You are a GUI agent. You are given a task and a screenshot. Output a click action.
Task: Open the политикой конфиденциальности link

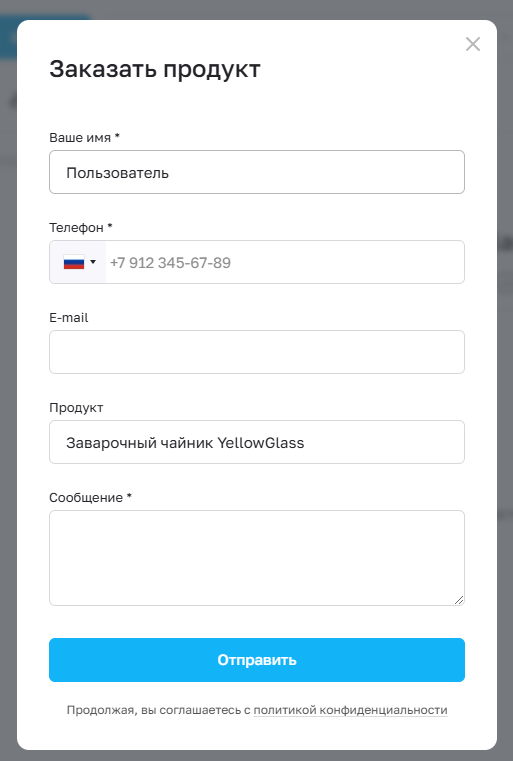[x=350, y=710]
